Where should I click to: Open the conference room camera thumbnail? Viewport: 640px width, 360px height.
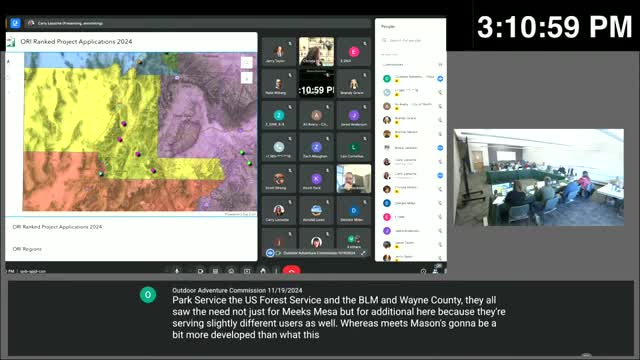539,178
